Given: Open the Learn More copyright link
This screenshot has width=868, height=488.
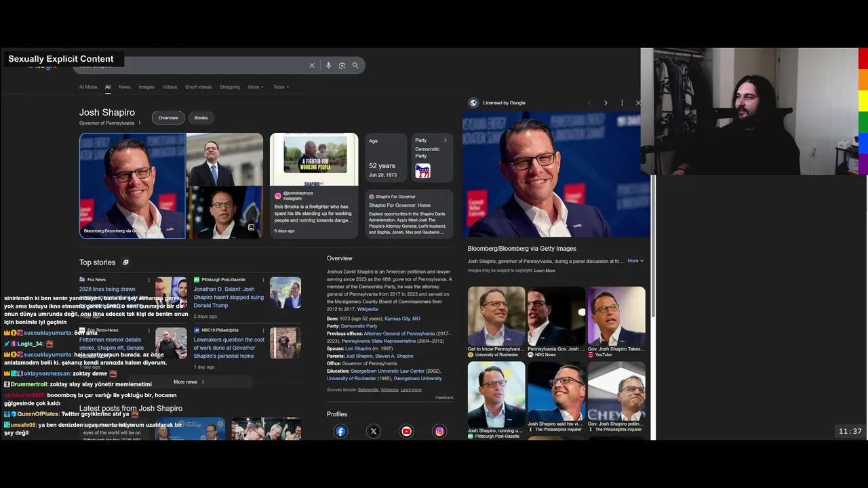Looking at the screenshot, I should (x=545, y=270).
